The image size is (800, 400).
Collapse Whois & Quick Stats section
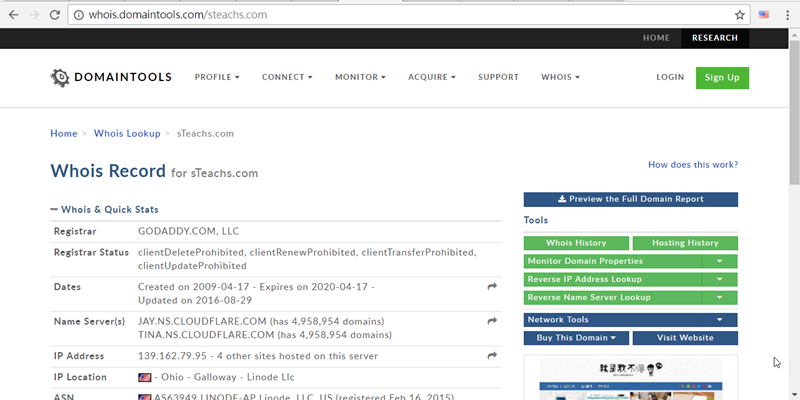coord(54,210)
